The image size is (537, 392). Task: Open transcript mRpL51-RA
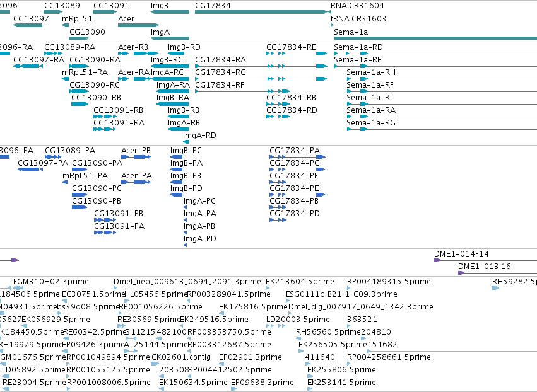click(85, 72)
